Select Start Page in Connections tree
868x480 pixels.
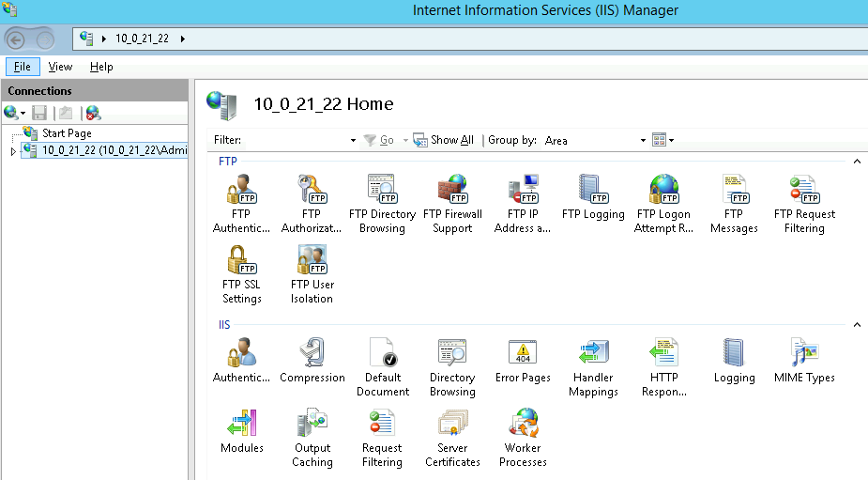[66, 133]
